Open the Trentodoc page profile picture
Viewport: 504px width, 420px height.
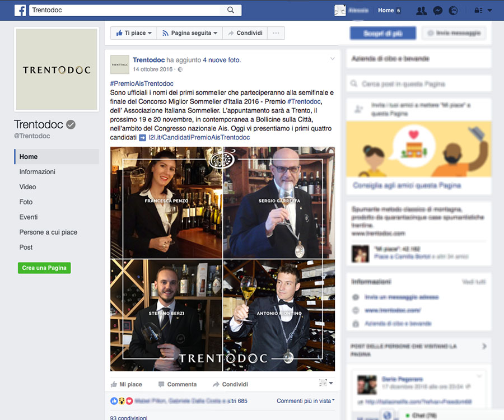(57, 69)
